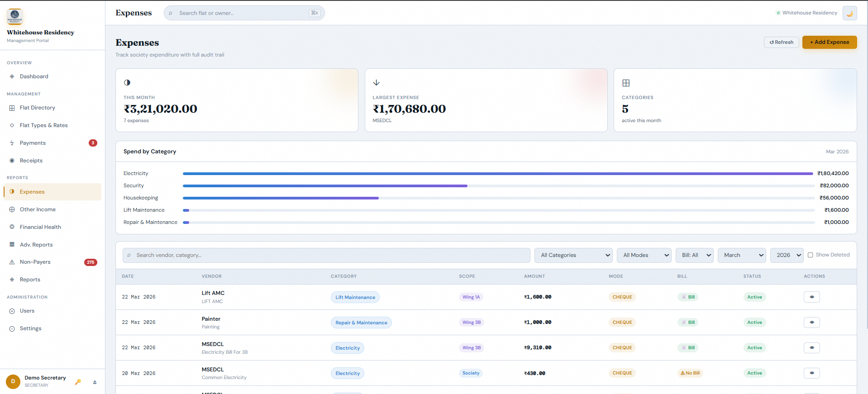
Task: Click the Non-Payers badge showing 275
Action: 91,262
